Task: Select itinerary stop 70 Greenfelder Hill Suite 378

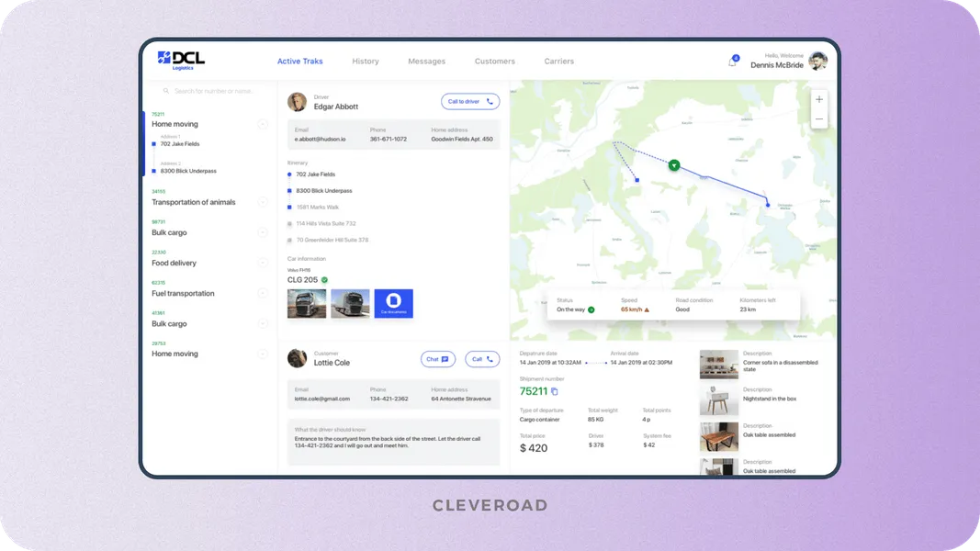Action: (332, 240)
